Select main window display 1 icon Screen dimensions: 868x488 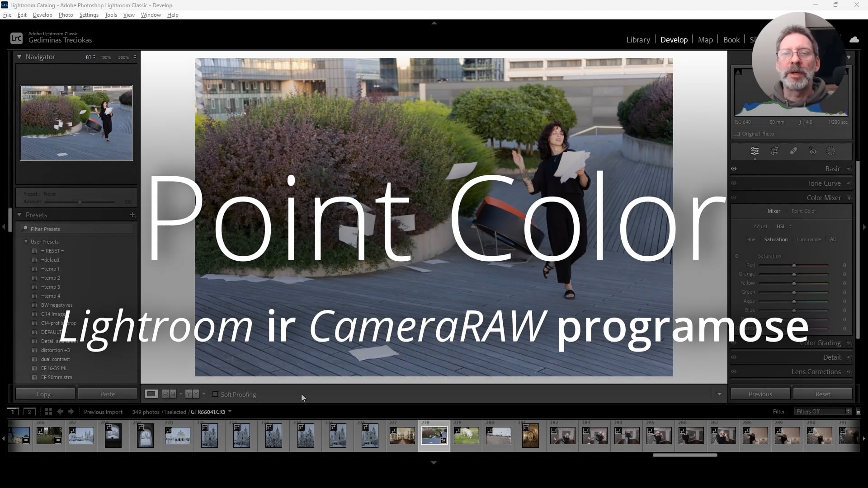click(x=13, y=412)
